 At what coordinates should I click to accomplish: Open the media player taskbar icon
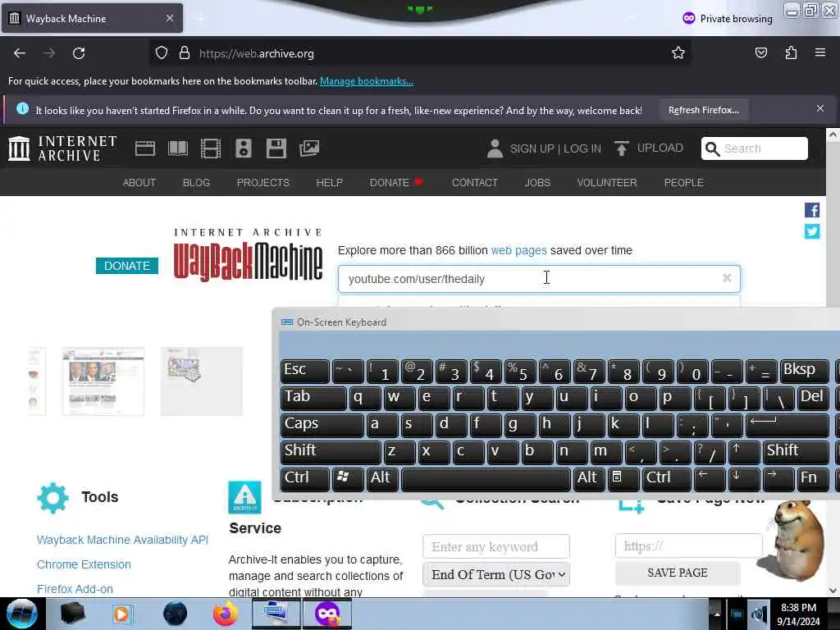[x=121, y=614]
